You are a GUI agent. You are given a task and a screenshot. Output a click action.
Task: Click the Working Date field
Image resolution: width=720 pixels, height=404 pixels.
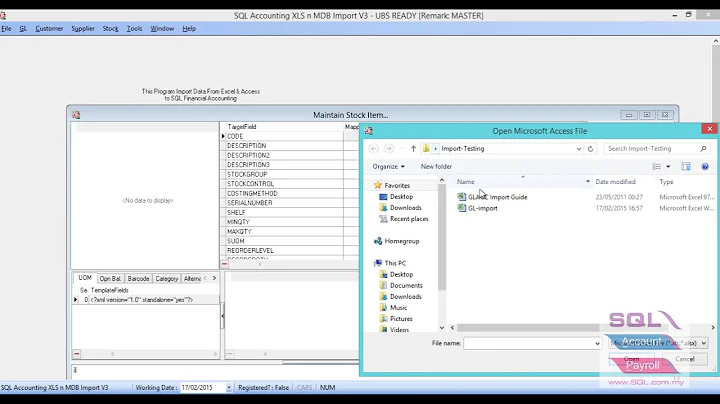(x=202, y=388)
